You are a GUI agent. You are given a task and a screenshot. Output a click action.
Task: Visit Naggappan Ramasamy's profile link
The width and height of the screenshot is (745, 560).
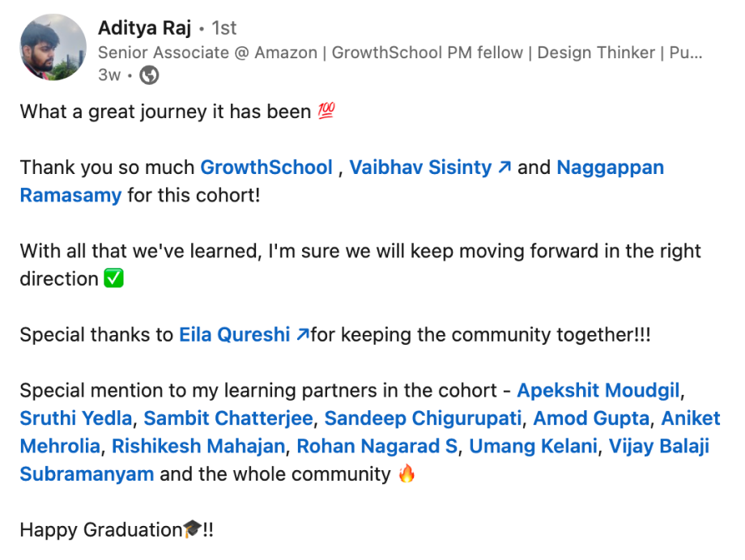coord(610,168)
